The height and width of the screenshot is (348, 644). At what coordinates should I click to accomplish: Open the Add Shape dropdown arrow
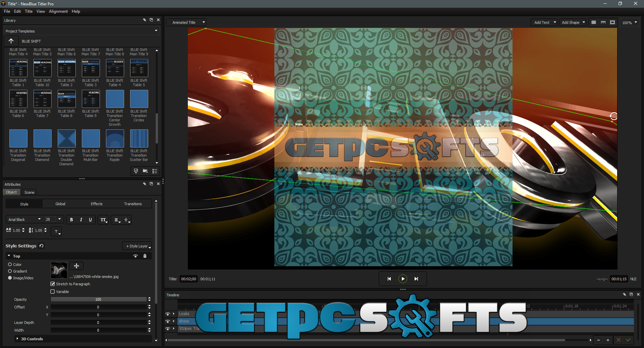584,22
